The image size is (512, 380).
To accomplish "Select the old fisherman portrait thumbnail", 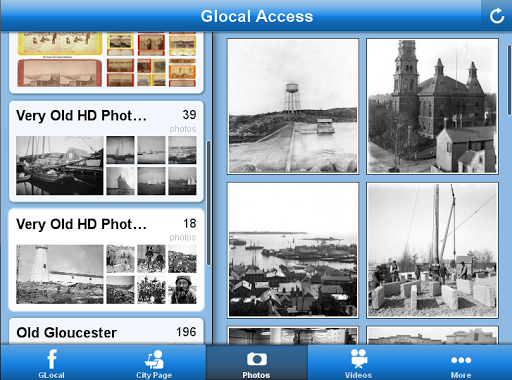I will pyautogui.click(x=182, y=290).
